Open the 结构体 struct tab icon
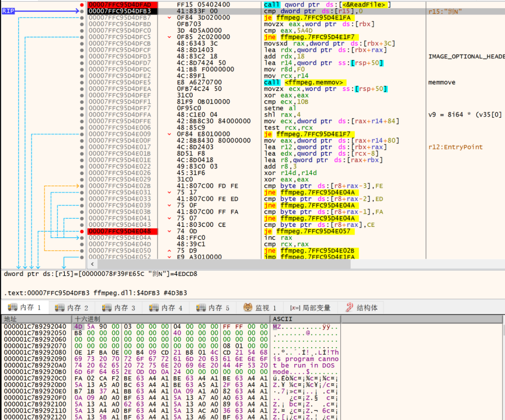 [x=349, y=307]
